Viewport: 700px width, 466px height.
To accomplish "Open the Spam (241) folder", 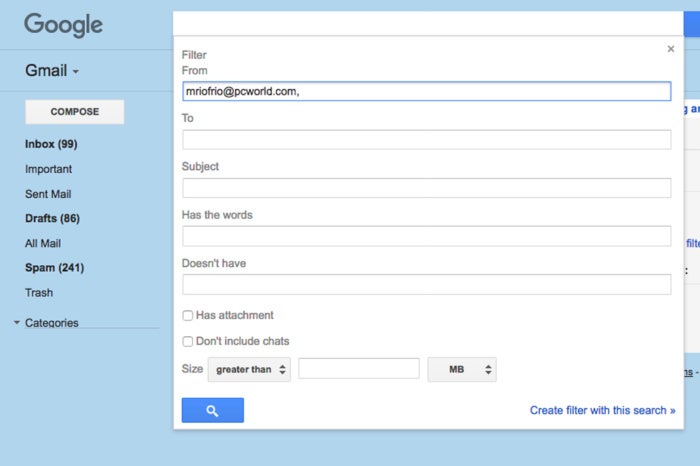I will pos(54,268).
